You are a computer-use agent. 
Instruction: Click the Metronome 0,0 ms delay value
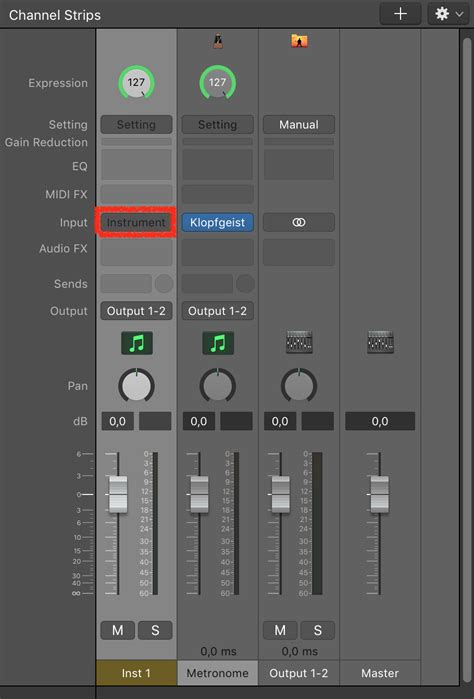pyautogui.click(x=218, y=651)
